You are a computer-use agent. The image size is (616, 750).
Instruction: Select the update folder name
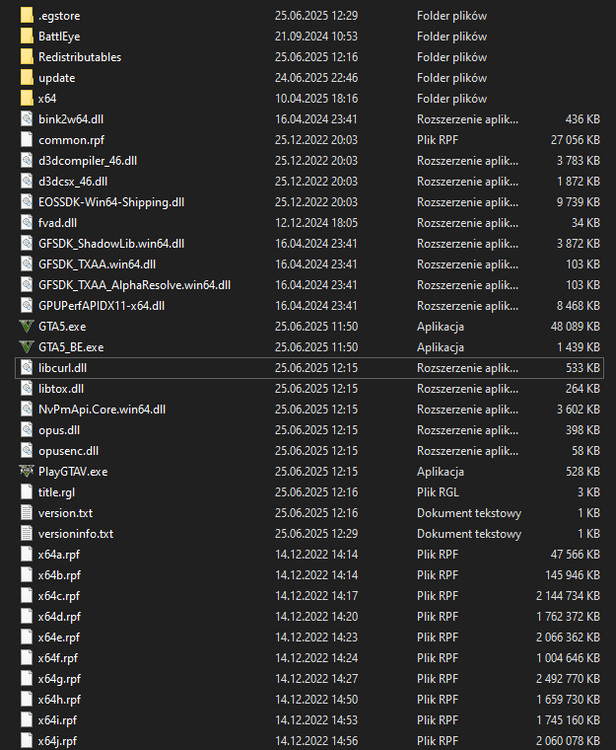pos(57,78)
